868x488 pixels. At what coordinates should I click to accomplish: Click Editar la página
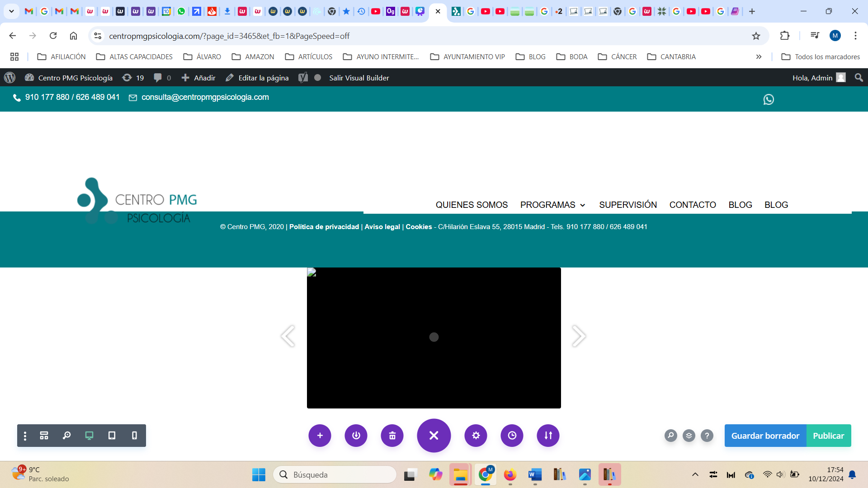pos(257,78)
